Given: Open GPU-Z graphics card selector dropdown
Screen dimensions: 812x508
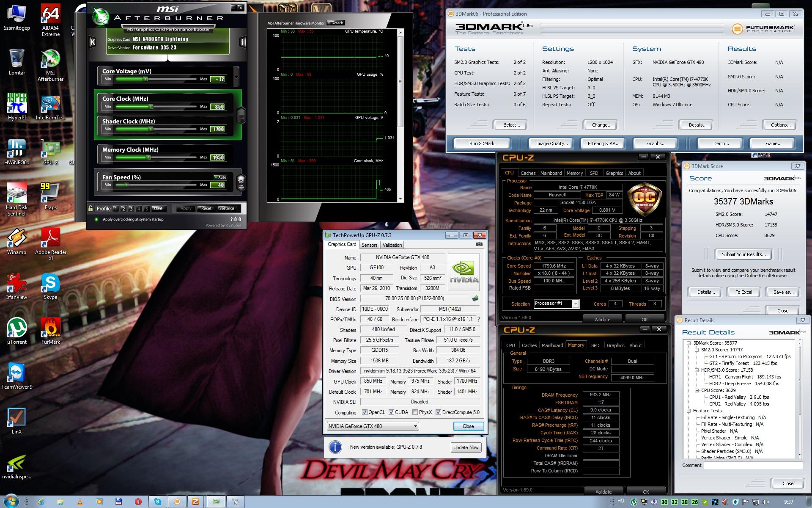Looking at the screenshot, I should point(373,426).
